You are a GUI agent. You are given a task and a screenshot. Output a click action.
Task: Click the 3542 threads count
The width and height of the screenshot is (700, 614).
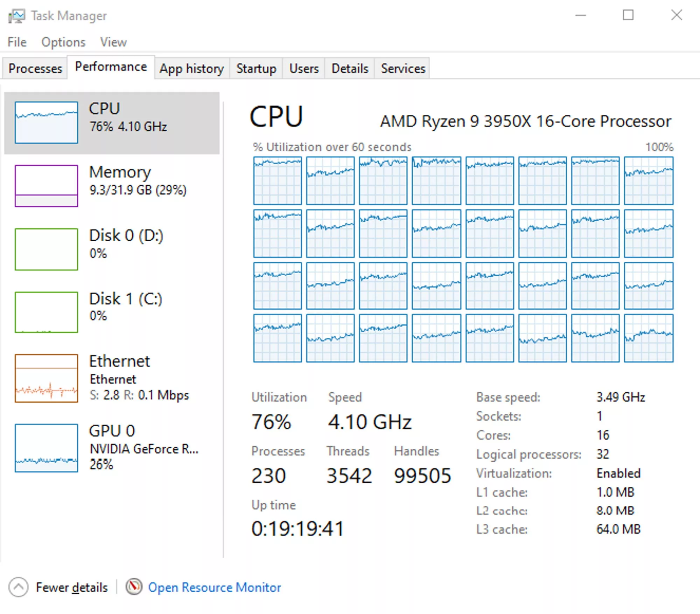click(x=349, y=476)
